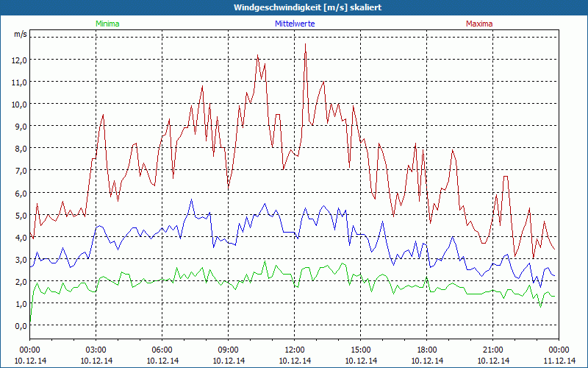Screen dimensions: 588x368
Task: Click the m/s unit label
Action: pos(21,34)
